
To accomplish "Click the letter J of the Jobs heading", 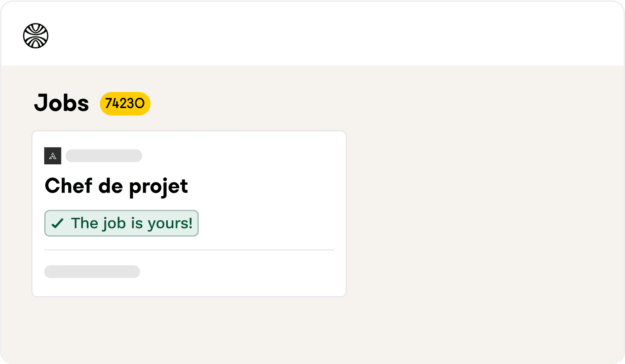I will 40,103.
